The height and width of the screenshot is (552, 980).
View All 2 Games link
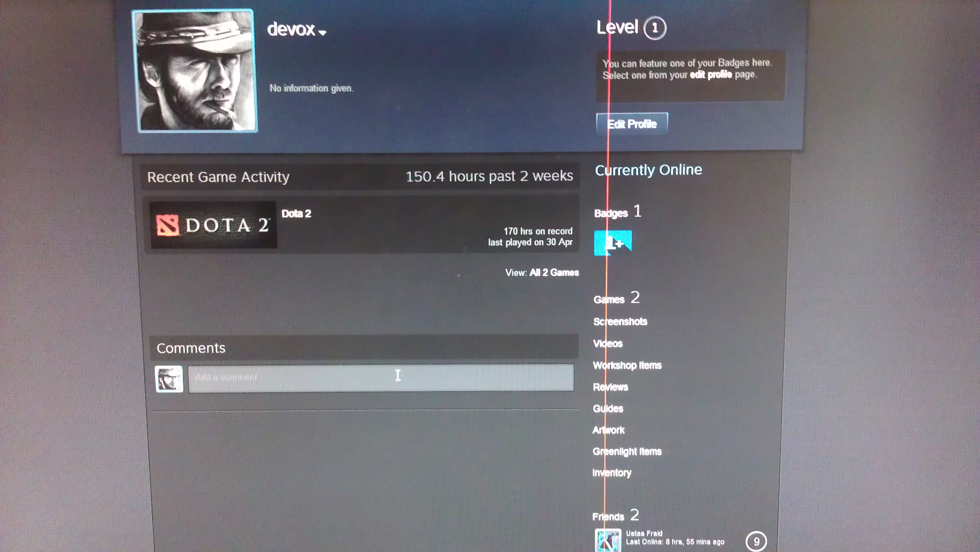554,273
